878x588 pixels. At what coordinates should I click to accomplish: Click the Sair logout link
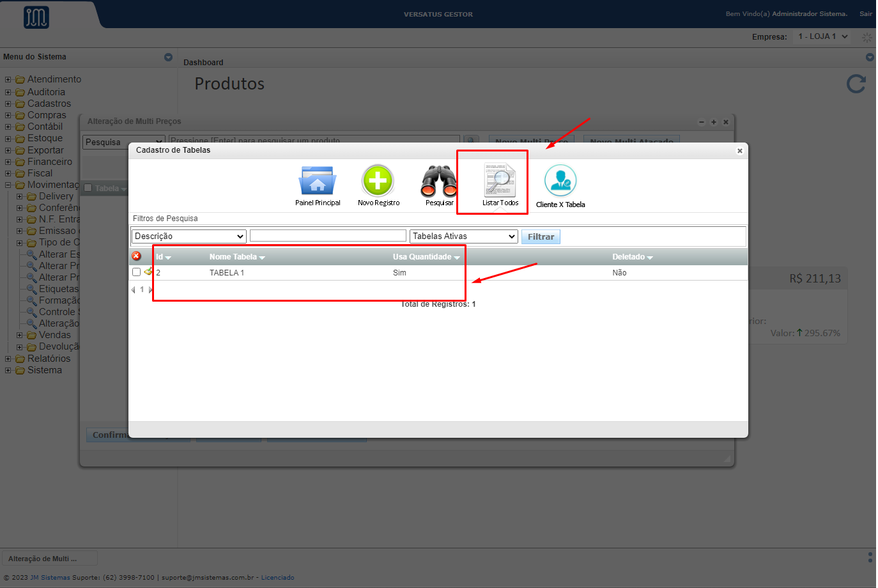point(865,13)
